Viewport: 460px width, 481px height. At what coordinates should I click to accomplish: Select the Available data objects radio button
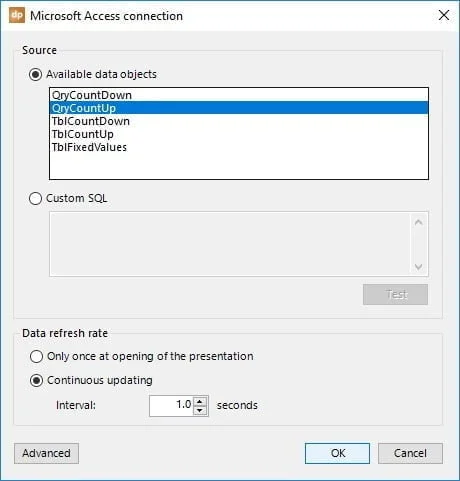point(35,74)
